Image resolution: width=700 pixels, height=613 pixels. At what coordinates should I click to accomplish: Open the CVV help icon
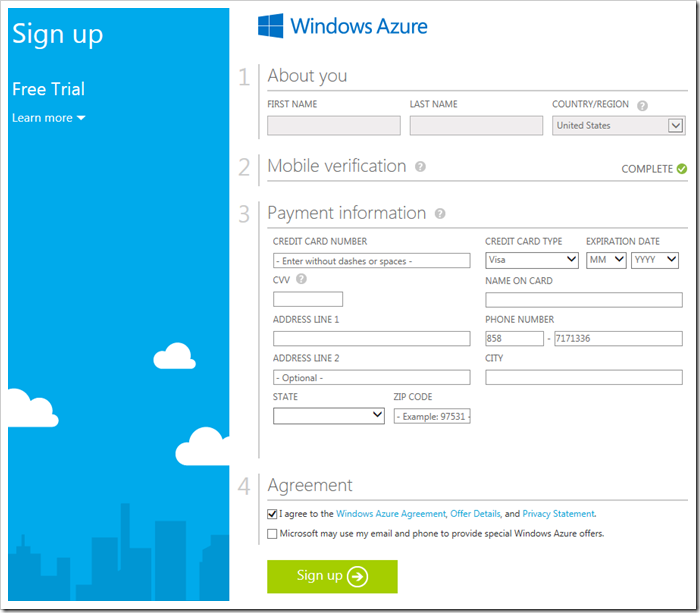[301, 279]
